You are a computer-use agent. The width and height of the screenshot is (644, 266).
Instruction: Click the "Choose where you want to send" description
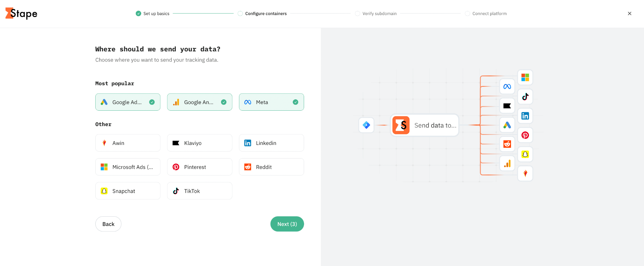tap(157, 60)
